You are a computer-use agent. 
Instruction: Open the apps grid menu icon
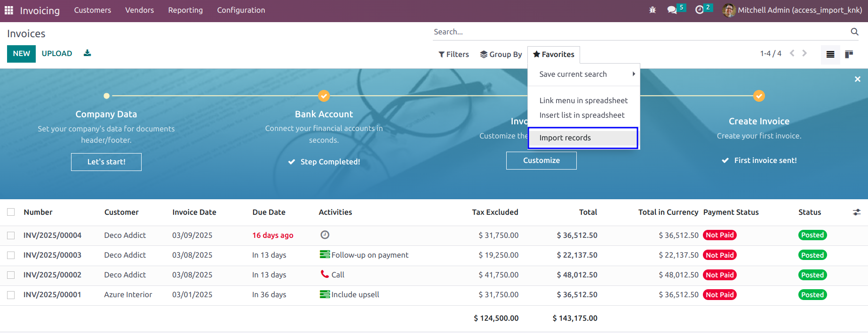9,10
